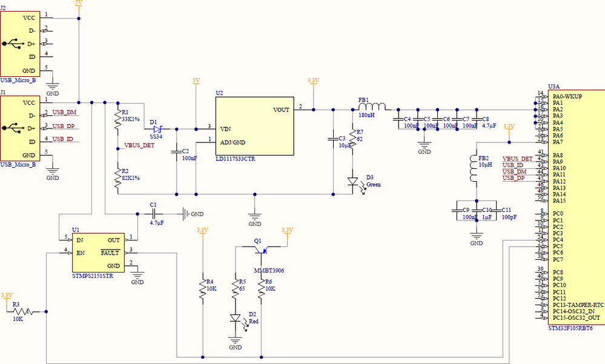Click the EN pin label on U1
This screenshot has height=364, width=605.
pos(81,253)
